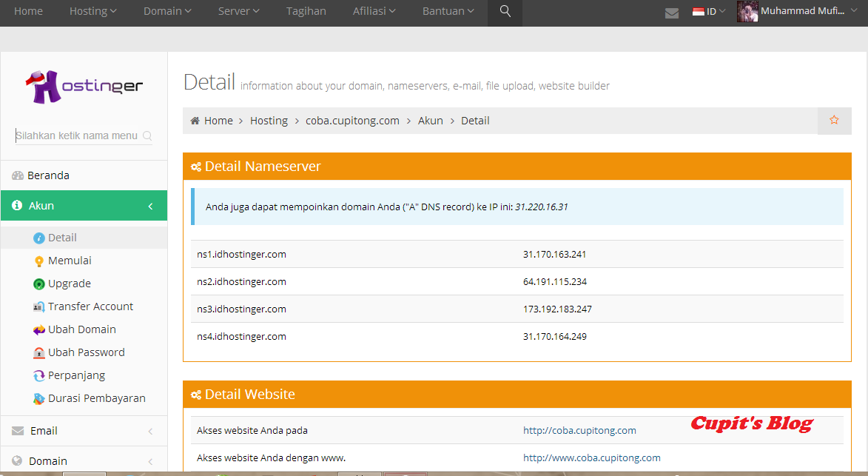Click the Email envelope icon in sidebar

point(18,431)
